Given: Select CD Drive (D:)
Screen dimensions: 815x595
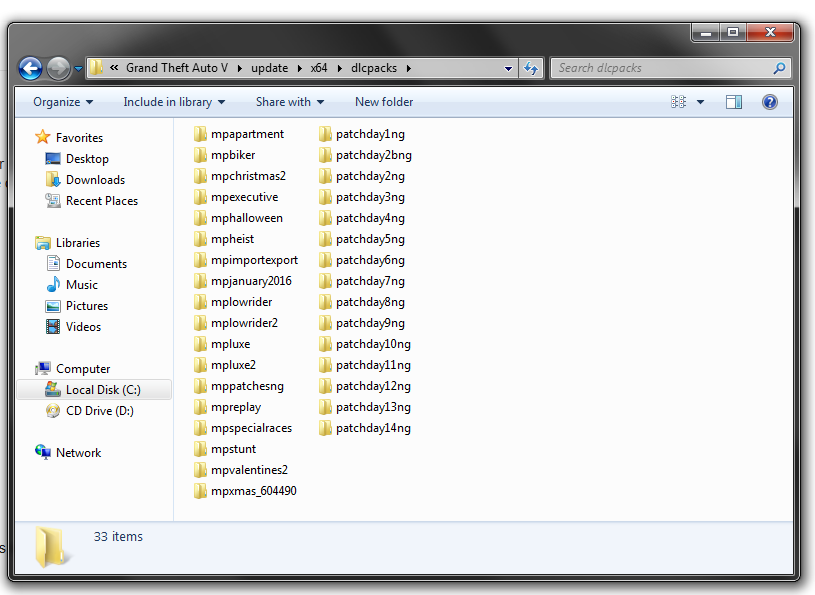Looking at the screenshot, I should click(x=100, y=411).
